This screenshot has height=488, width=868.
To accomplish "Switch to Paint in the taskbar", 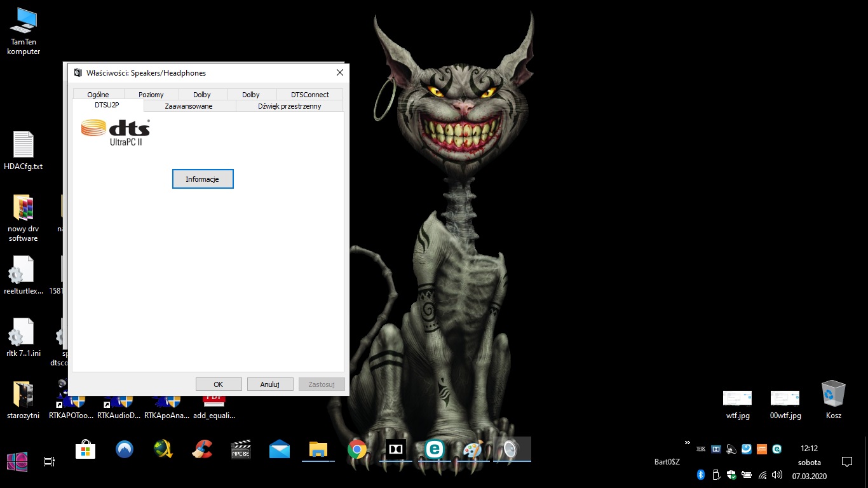I will 473,450.
